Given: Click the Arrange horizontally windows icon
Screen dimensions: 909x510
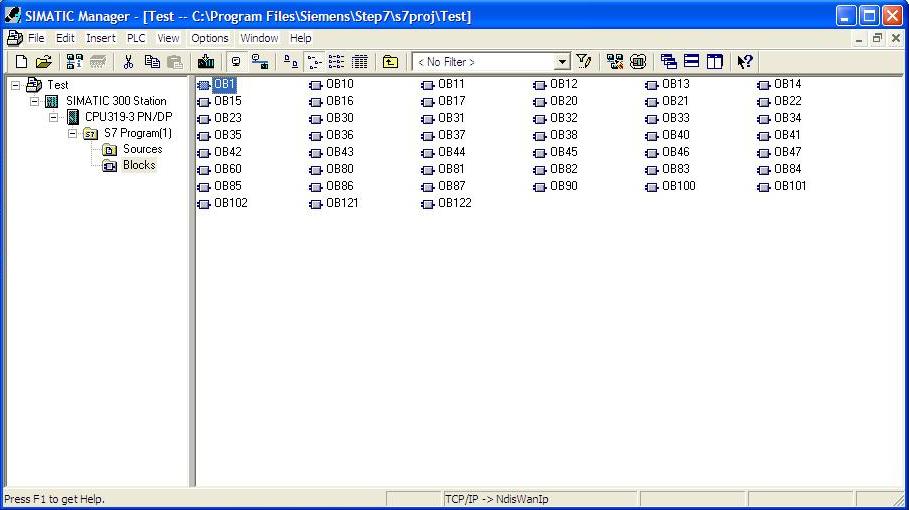Looking at the screenshot, I should tap(692, 61).
